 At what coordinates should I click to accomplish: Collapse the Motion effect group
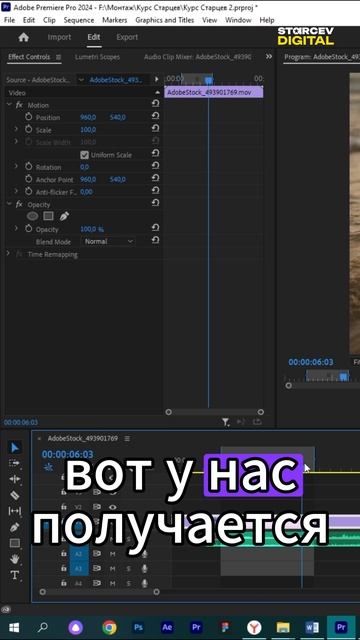point(9,104)
